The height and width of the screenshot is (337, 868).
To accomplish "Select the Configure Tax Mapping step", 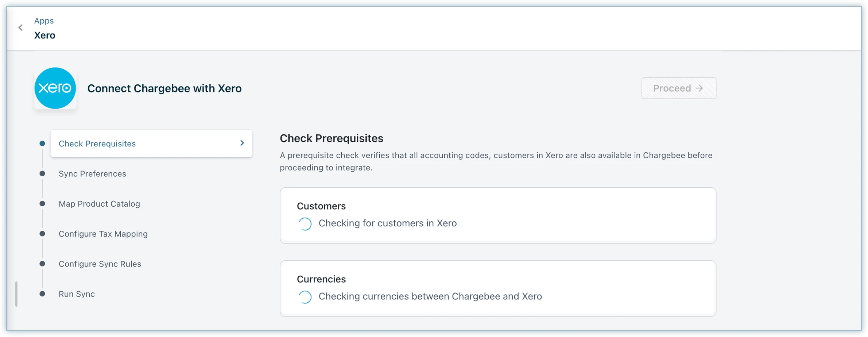I will pos(103,234).
